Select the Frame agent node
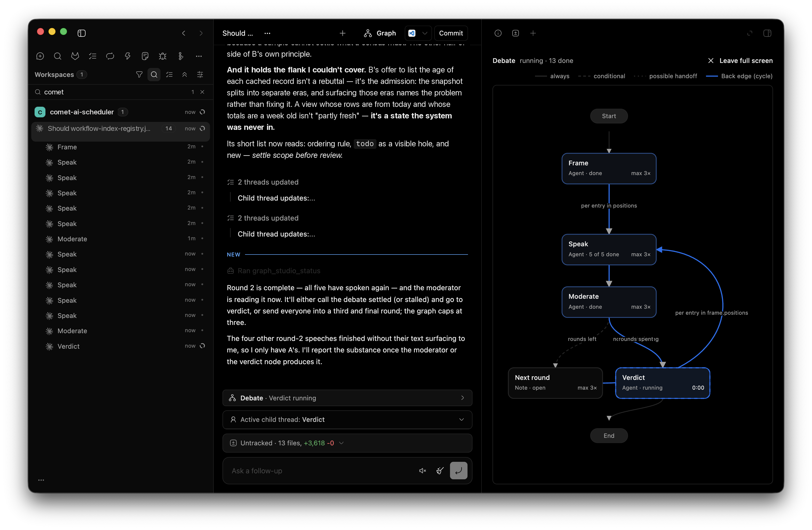 point(609,168)
